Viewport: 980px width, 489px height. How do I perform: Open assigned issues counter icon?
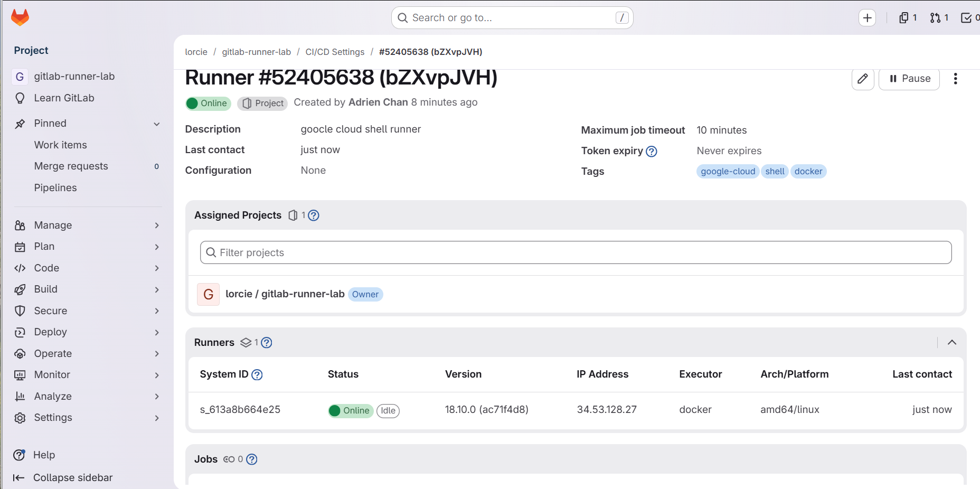coord(908,18)
